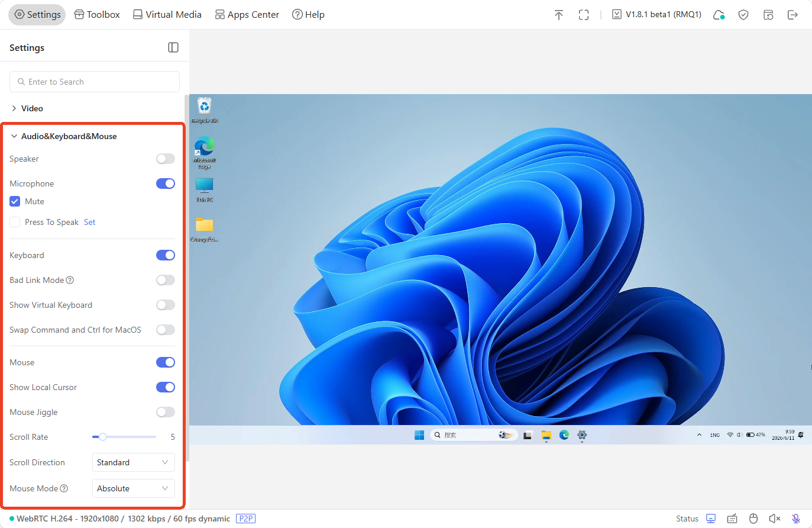Expand the Video section
Image resolution: width=812 pixels, height=528 pixels.
click(27, 108)
